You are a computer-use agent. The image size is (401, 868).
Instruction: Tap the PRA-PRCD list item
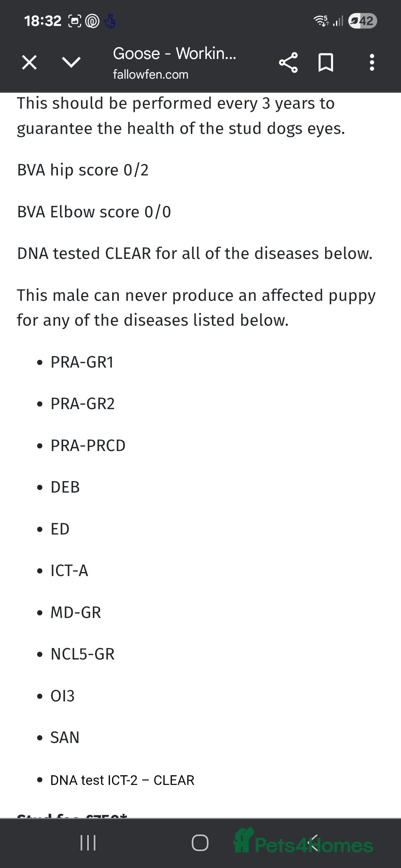coord(88,446)
